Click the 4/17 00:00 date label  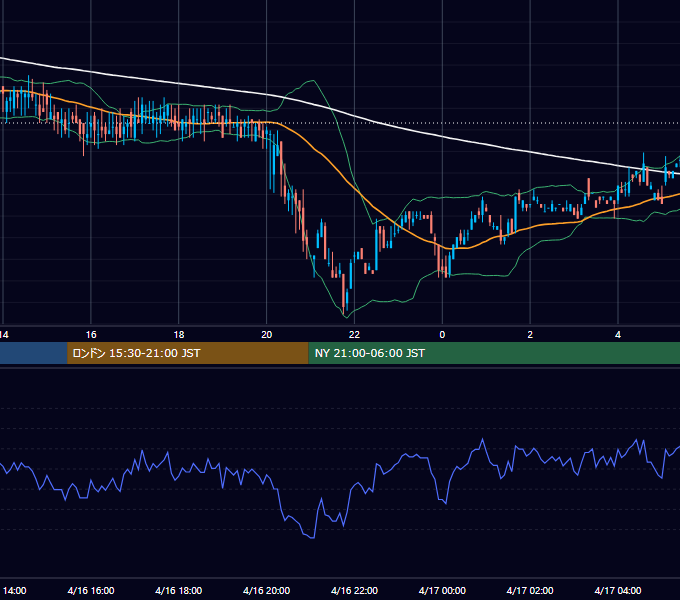pos(442,590)
